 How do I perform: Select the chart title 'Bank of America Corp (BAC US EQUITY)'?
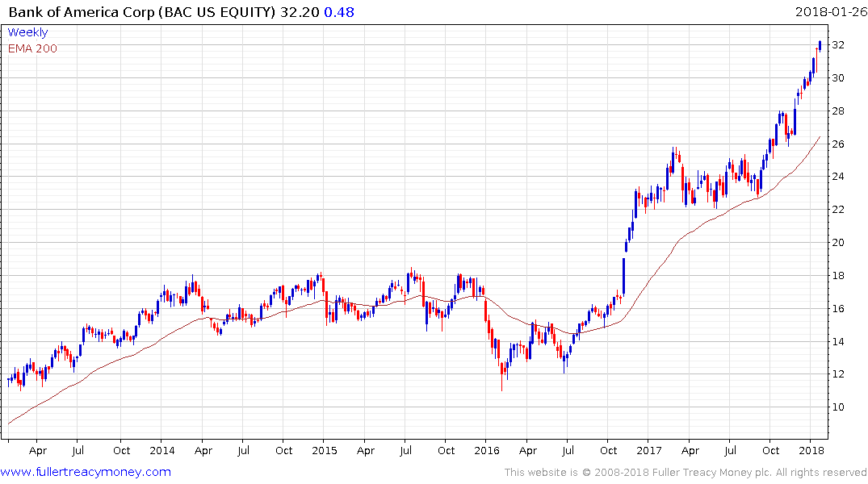pos(142,11)
